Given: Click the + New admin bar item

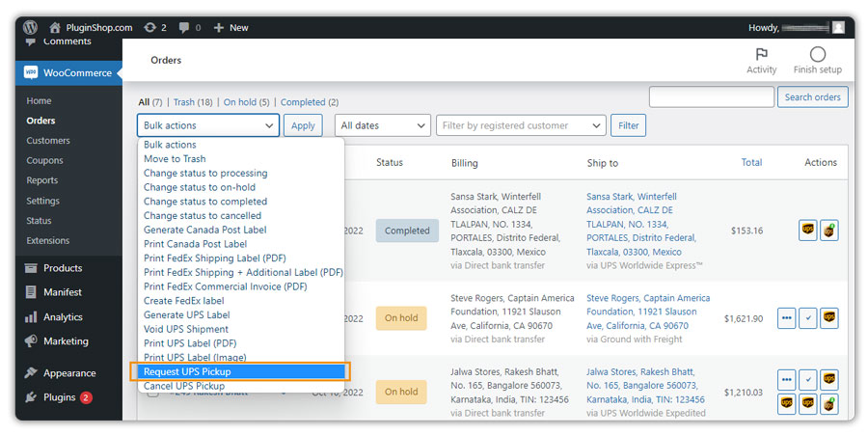Looking at the screenshot, I should point(231,27).
